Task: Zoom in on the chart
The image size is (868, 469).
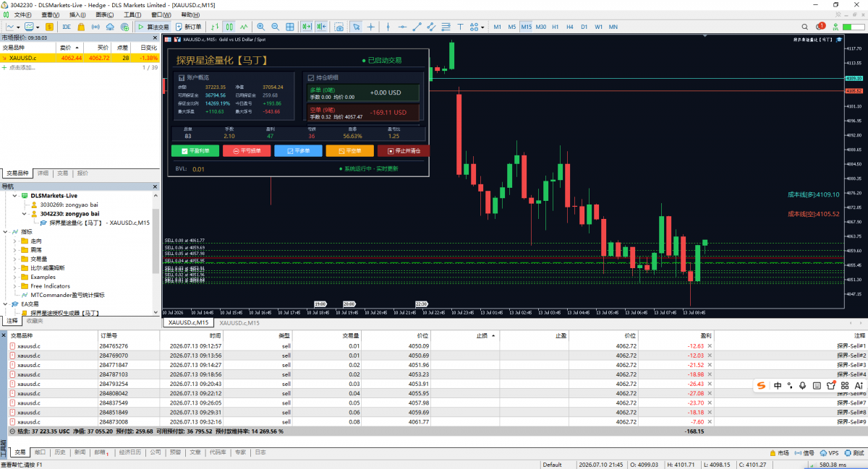Action: click(260, 27)
